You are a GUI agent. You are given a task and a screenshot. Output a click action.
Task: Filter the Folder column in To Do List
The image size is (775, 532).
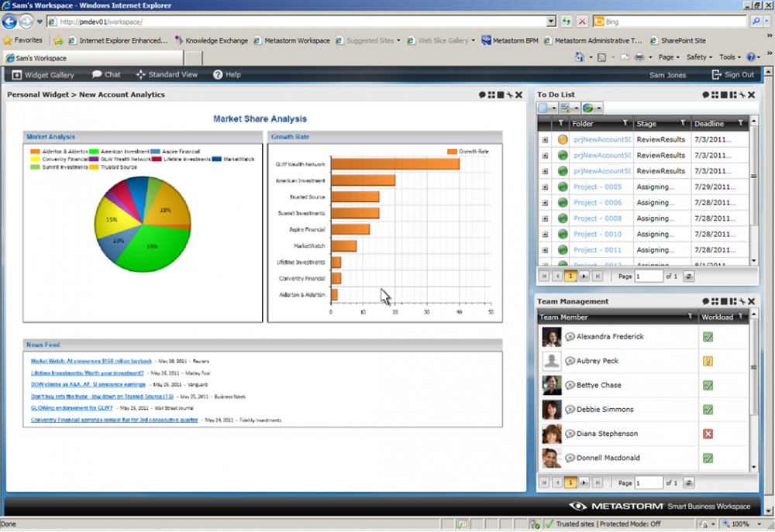click(x=625, y=123)
